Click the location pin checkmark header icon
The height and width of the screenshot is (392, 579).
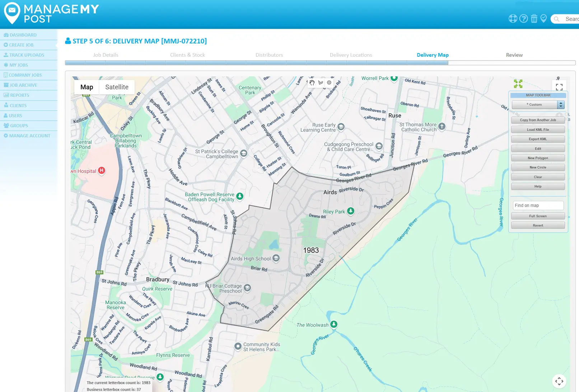543,19
